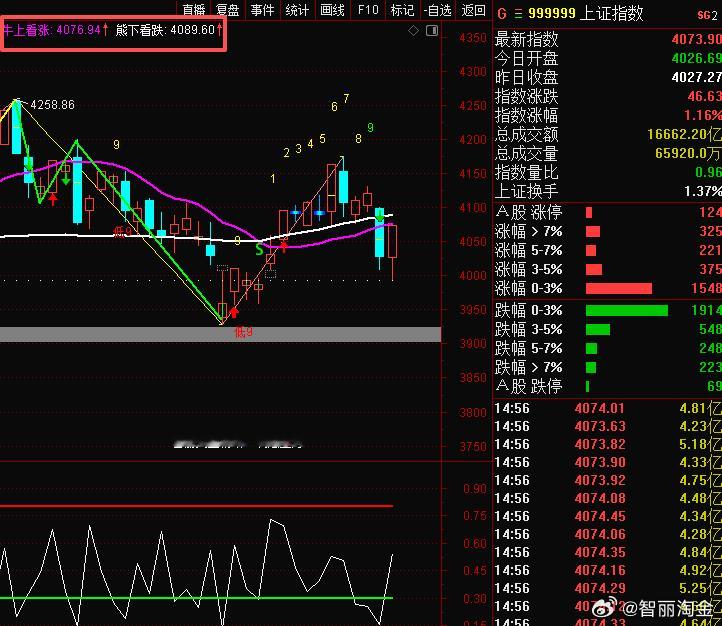Click the tick row priced 4073.82
The width and height of the screenshot is (722, 626).
608,444
